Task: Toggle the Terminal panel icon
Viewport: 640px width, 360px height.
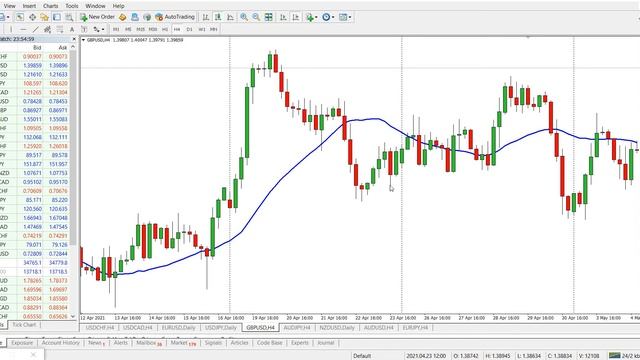Action: point(57,17)
